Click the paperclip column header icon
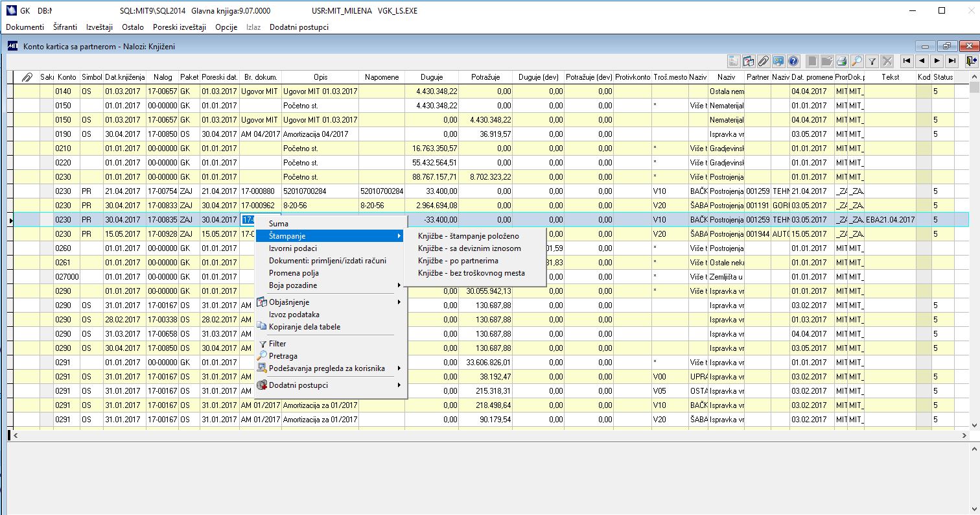Image resolution: width=980 pixels, height=515 pixels. click(27, 77)
